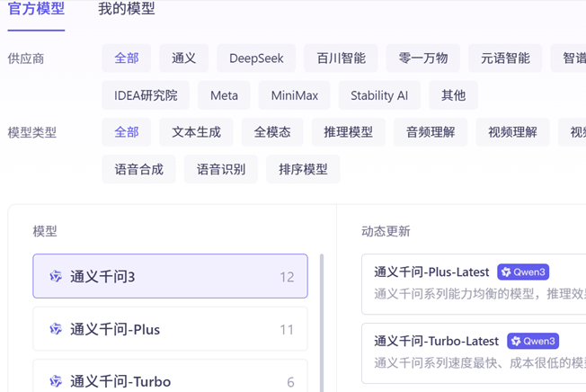This screenshot has width=586, height=392.
Task: Click the 通义千问-Turbo model logo icon
Action: pyautogui.click(x=56, y=381)
